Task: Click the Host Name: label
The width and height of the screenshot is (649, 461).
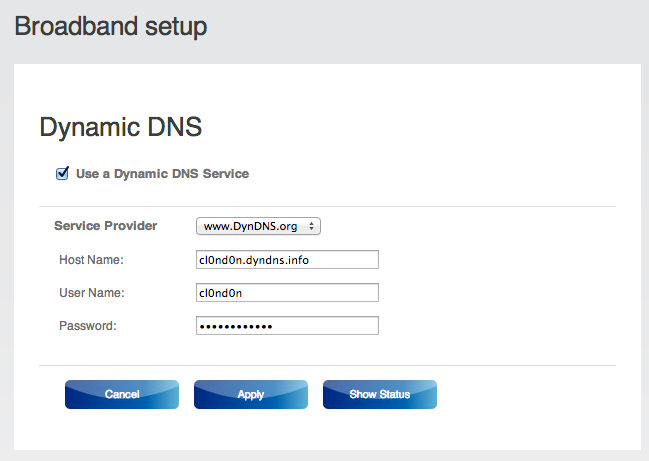Action: click(x=91, y=260)
